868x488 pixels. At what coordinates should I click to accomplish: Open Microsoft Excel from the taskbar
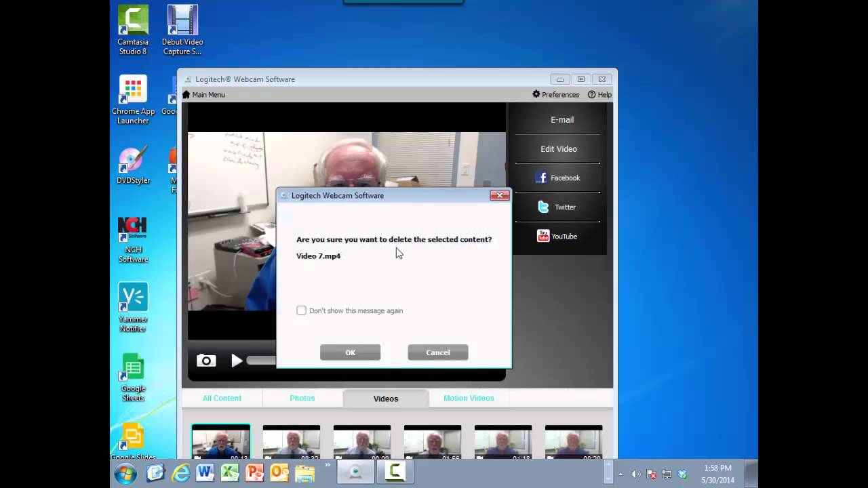(x=230, y=473)
